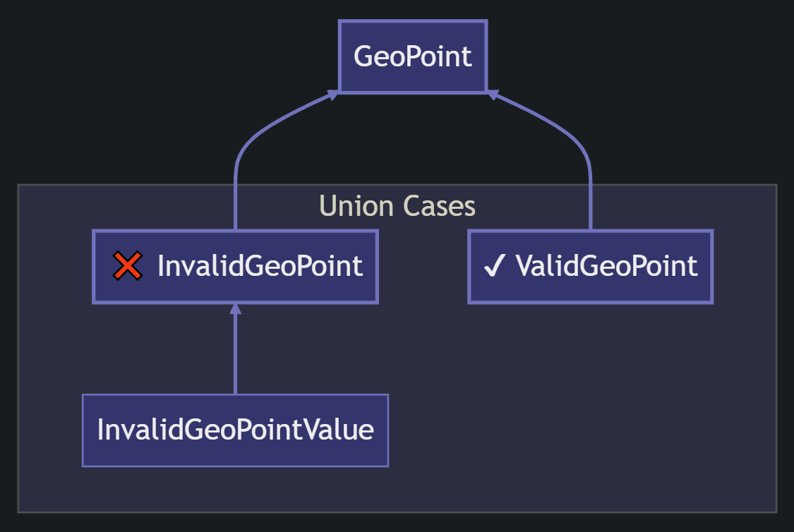Click the Union Cases group title
This screenshot has width=794, height=532.
[397, 206]
